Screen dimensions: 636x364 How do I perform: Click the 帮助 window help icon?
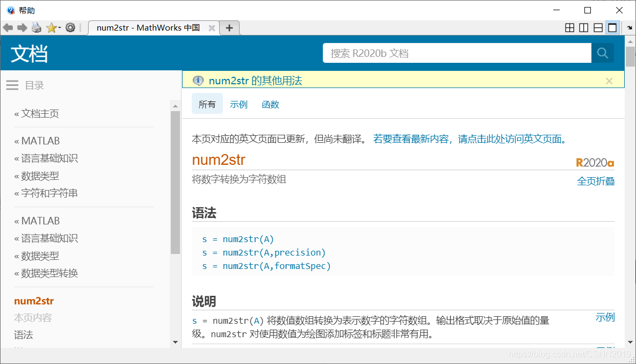(11, 11)
